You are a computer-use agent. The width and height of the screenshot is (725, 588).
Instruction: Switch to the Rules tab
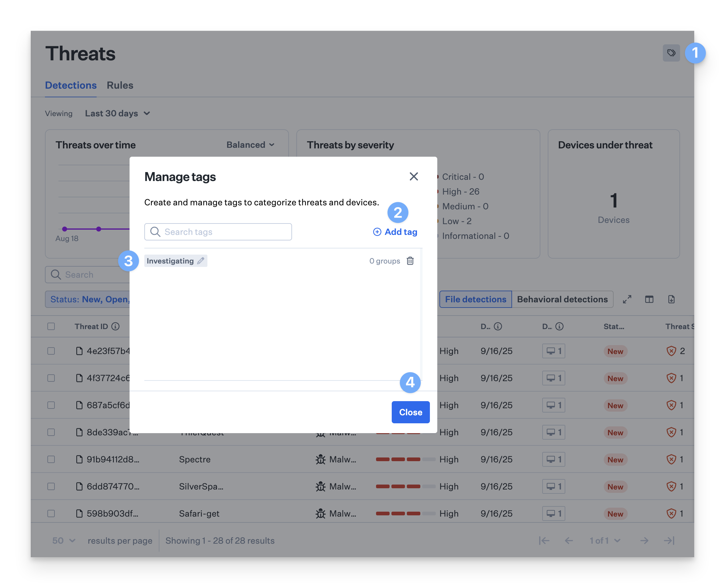pos(120,85)
